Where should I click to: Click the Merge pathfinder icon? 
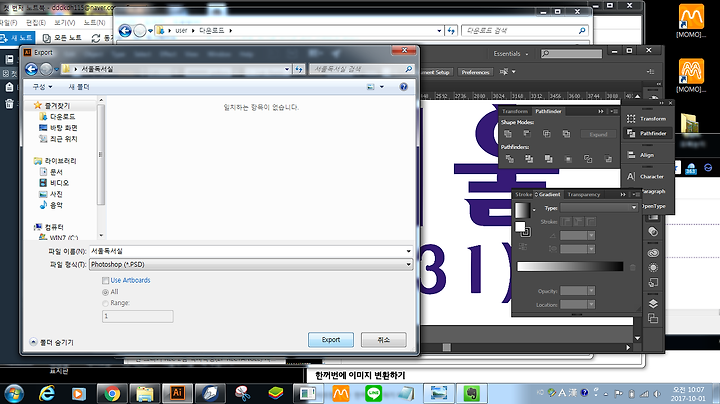point(548,159)
